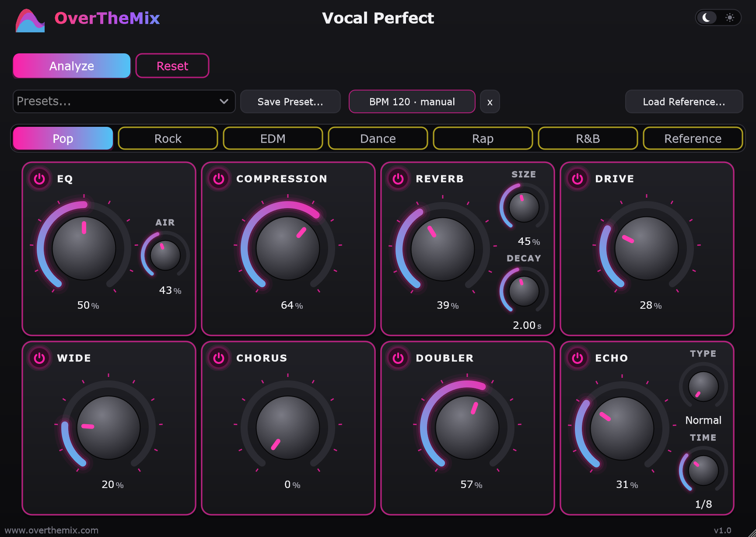Click the Echo Time knob
This screenshot has height=537, width=756.
click(x=703, y=471)
